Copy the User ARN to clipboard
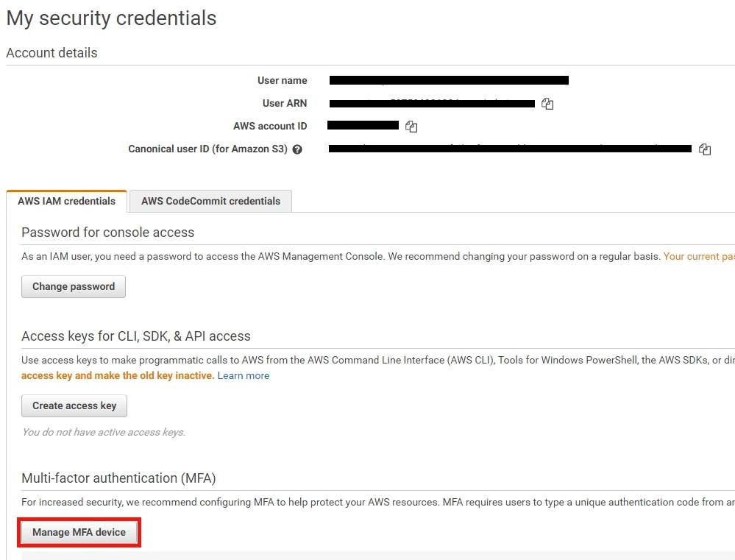The height and width of the screenshot is (560, 735). click(547, 104)
